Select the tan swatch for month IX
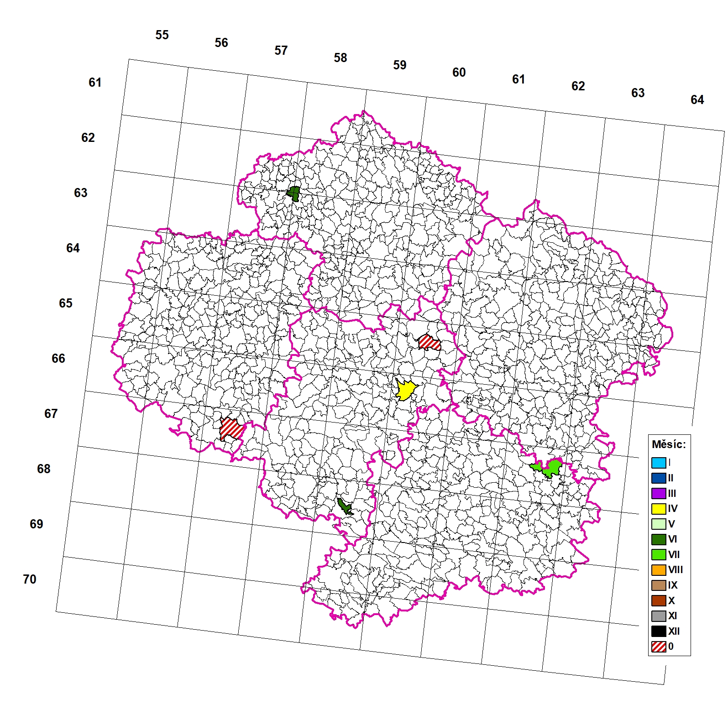The image size is (728, 715). pyautogui.click(x=659, y=585)
